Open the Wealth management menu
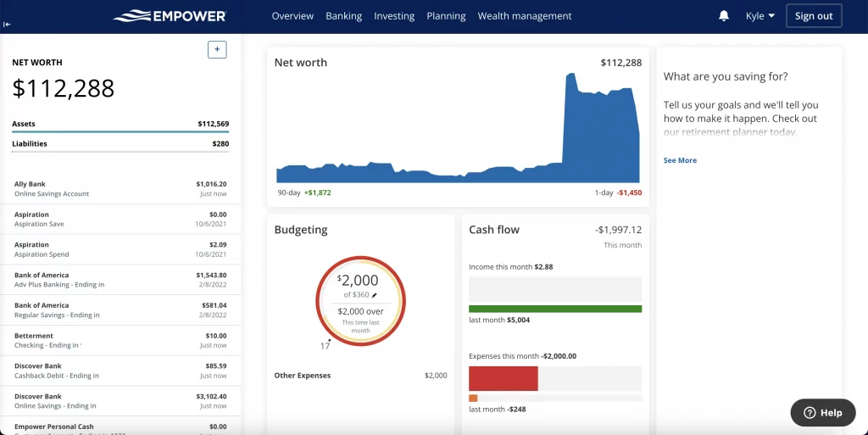 [x=525, y=16]
